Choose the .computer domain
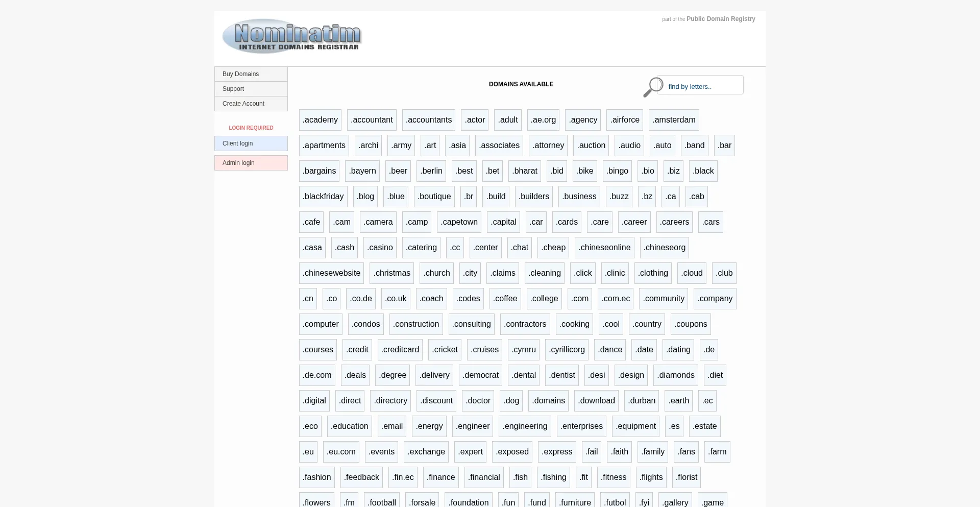980x507 pixels. point(321,324)
